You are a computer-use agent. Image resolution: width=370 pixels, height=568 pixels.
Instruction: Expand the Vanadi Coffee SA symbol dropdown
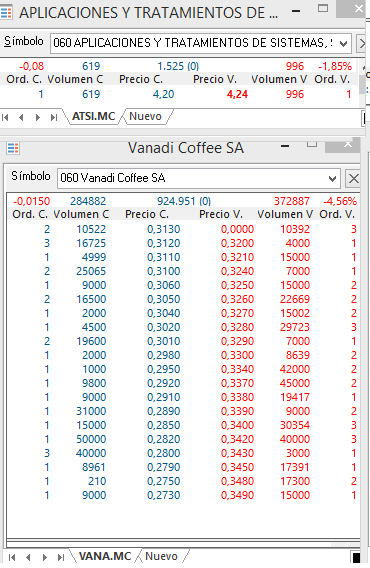[x=332, y=178]
